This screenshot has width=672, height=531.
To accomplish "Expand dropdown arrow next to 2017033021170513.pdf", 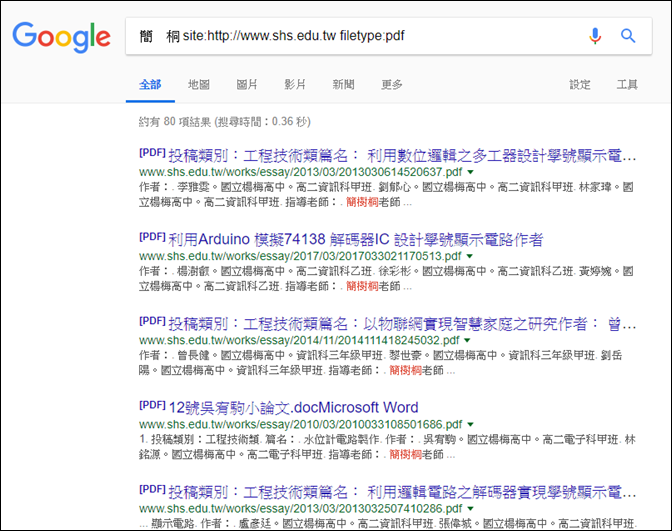I will (x=470, y=256).
